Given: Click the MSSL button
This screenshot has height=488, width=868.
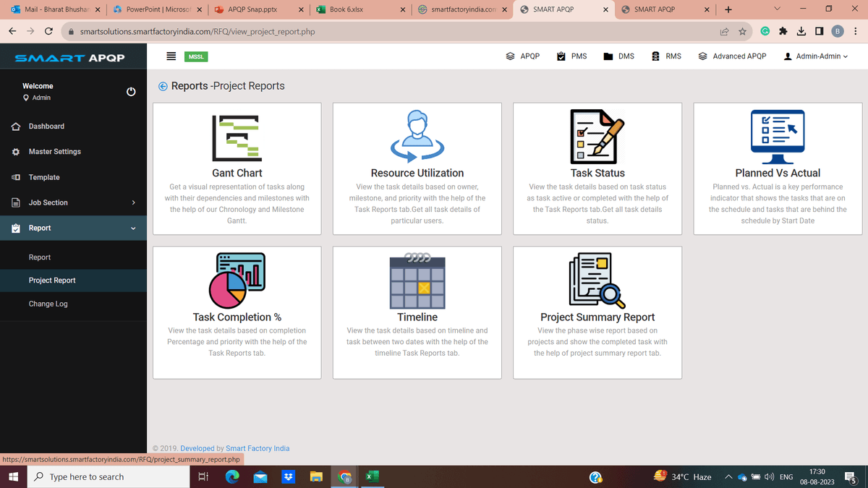Looking at the screenshot, I should tap(195, 56).
